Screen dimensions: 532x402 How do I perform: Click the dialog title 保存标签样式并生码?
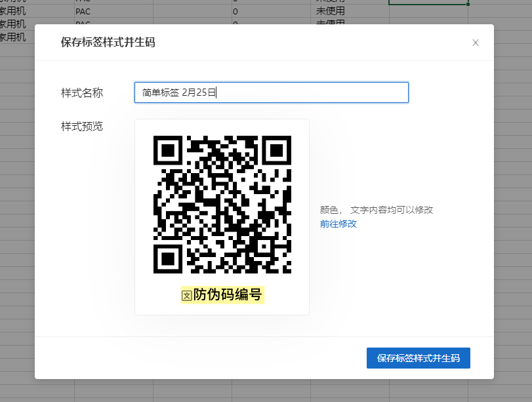(108, 43)
